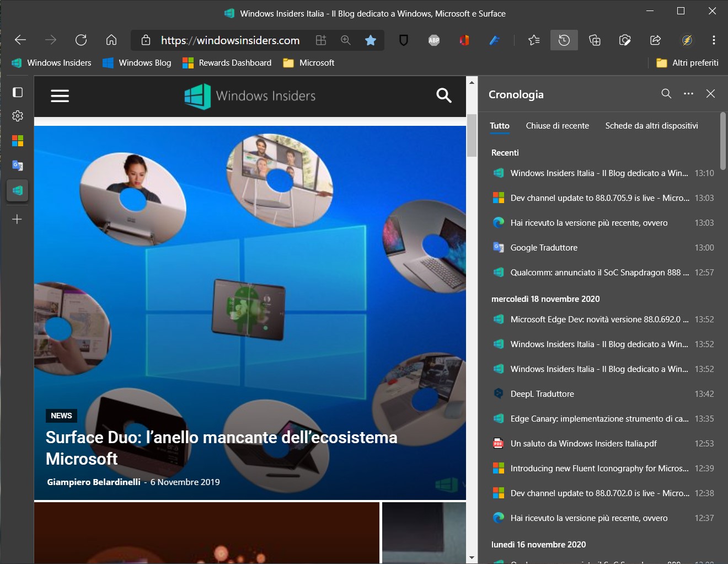Open the Microsoft Edge Dev novità 88.0.692.0 entry
728x564 pixels.
click(x=602, y=320)
